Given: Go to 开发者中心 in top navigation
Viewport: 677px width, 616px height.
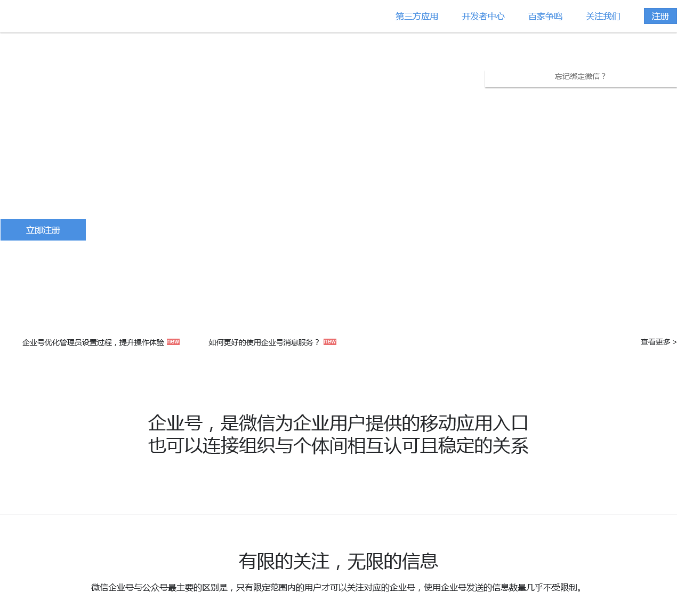Looking at the screenshot, I should point(483,17).
